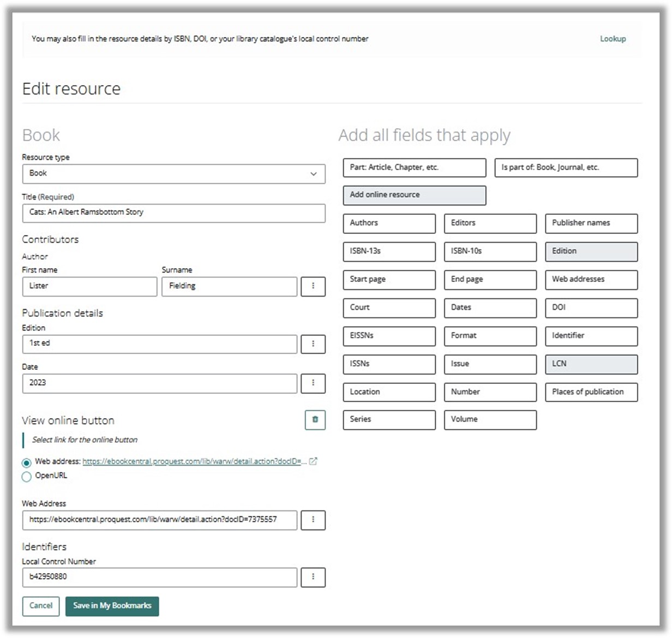The width and height of the screenshot is (672, 638).
Task: Add the Authors field
Action: 388,223
